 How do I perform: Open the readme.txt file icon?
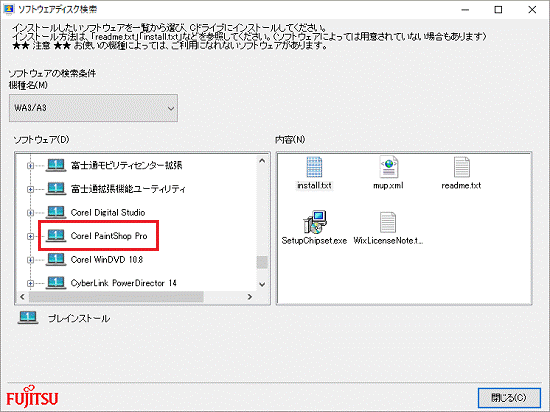click(461, 167)
